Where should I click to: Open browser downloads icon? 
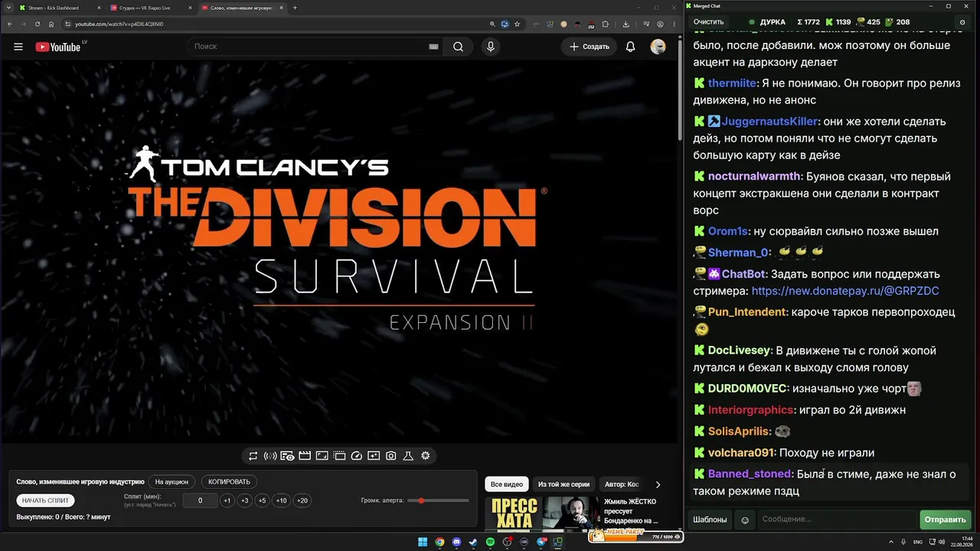(x=626, y=24)
